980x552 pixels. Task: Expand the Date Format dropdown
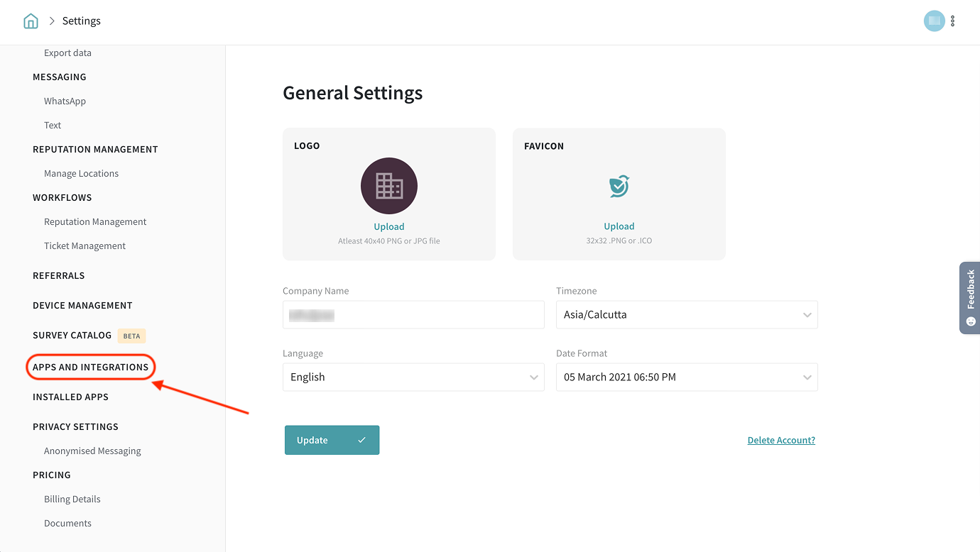click(686, 377)
